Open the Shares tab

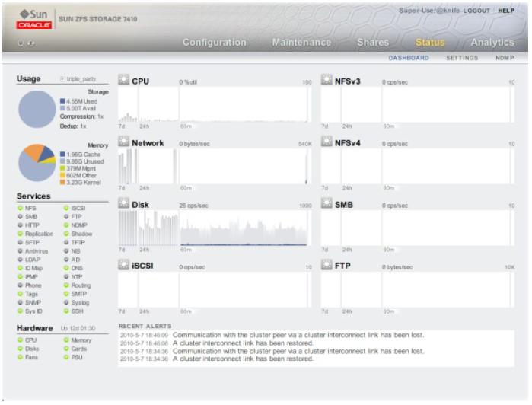coord(373,43)
